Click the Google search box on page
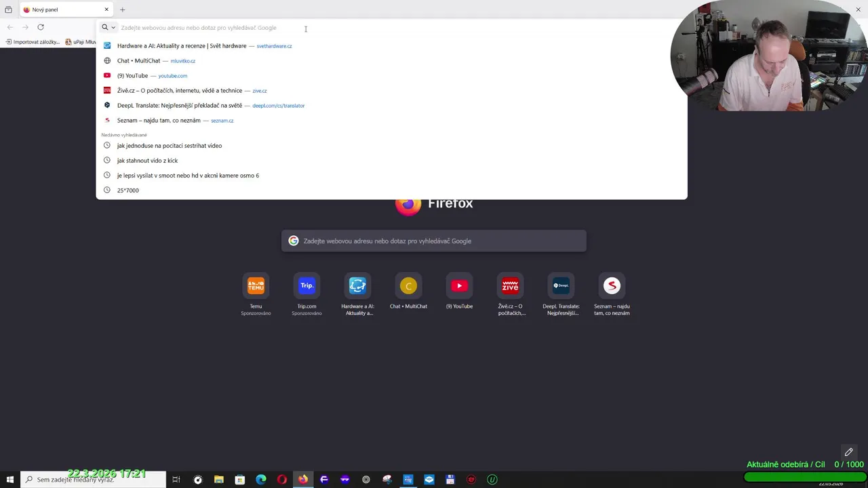This screenshot has width=868, height=488. [434, 241]
